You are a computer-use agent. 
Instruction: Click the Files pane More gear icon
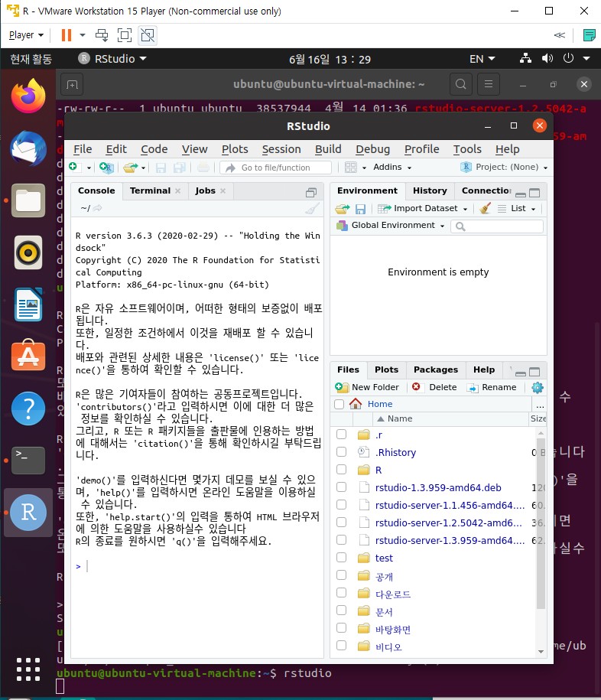[538, 388]
